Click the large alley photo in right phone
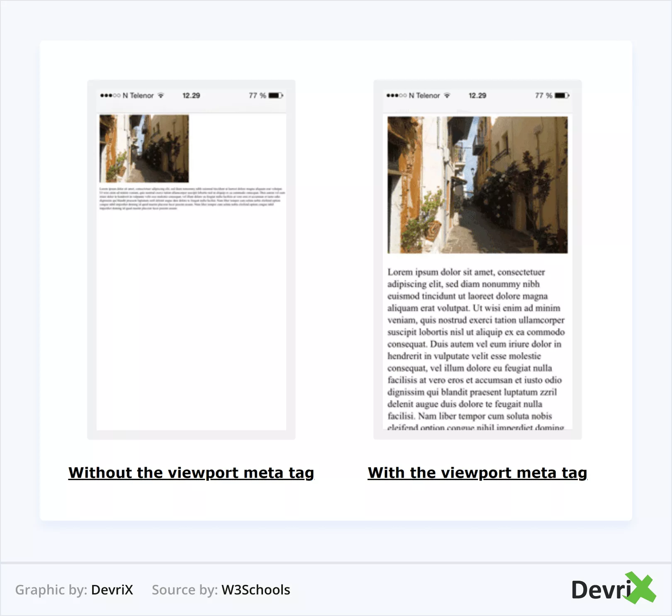This screenshot has width=672, height=616. pyautogui.click(x=477, y=185)
